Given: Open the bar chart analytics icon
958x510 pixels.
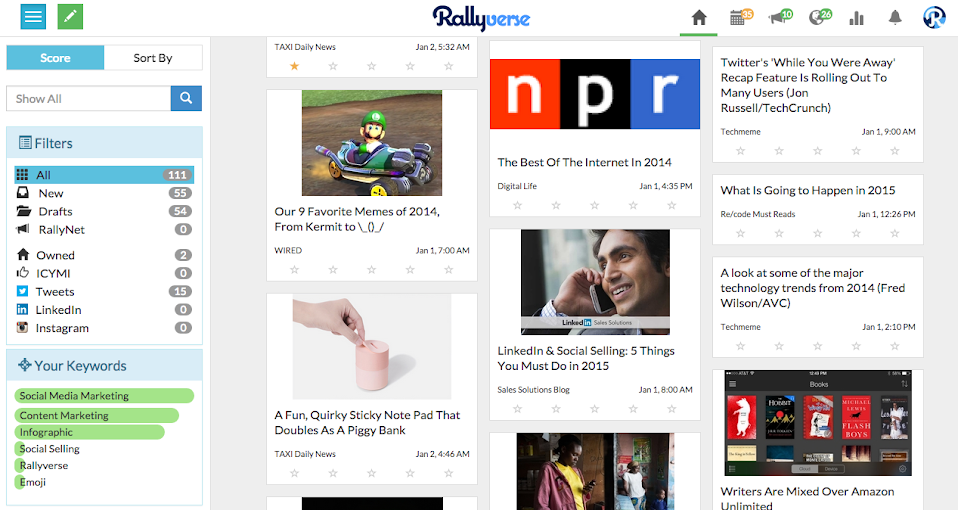Looking at the screenshot, I should tap(857, 18).
